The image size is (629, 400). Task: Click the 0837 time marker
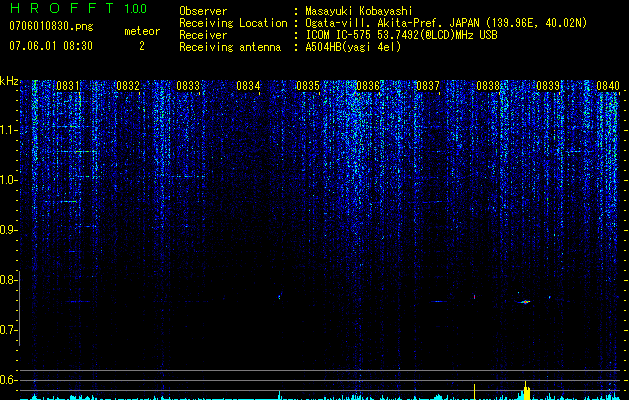(428, 85)
